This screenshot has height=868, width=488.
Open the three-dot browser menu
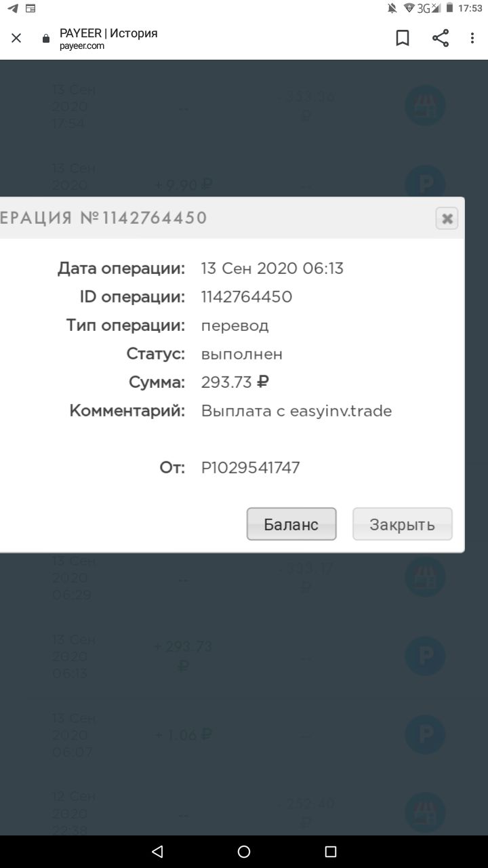(x=472, y=38)
